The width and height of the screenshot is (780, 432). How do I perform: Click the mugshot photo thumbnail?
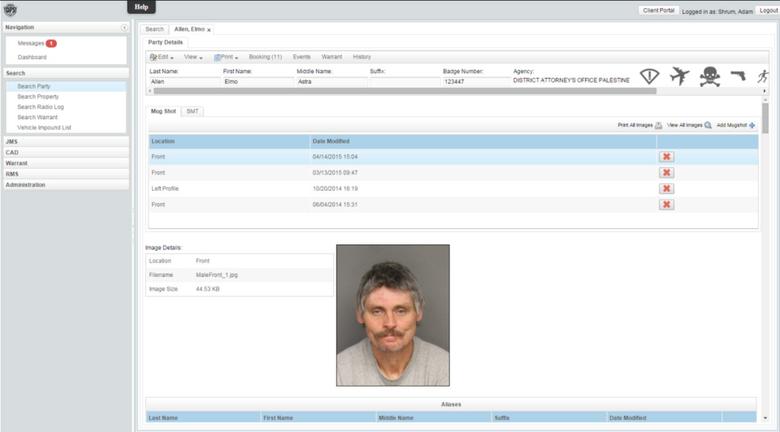coord(392,315)
